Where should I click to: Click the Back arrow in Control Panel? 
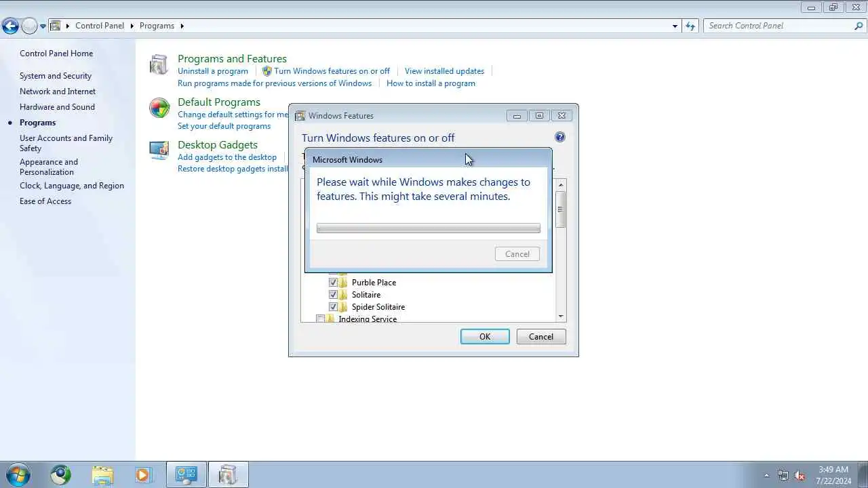[x=10, y=26]
